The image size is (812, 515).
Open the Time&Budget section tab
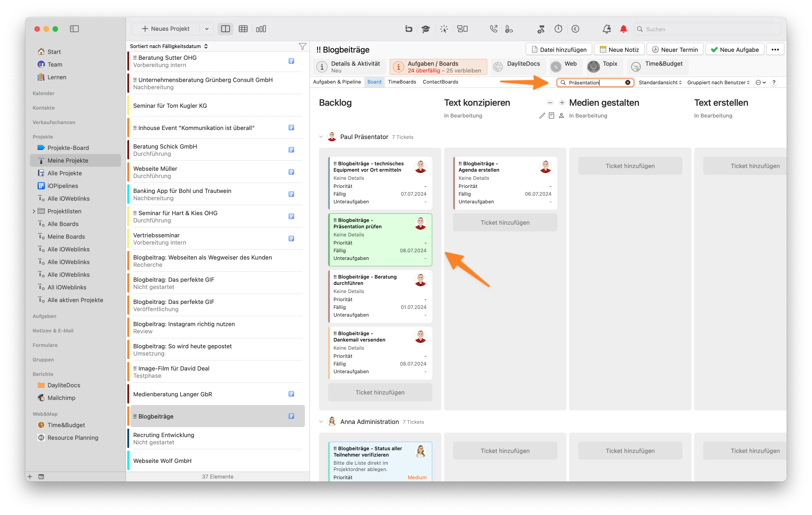pos(657,67)
